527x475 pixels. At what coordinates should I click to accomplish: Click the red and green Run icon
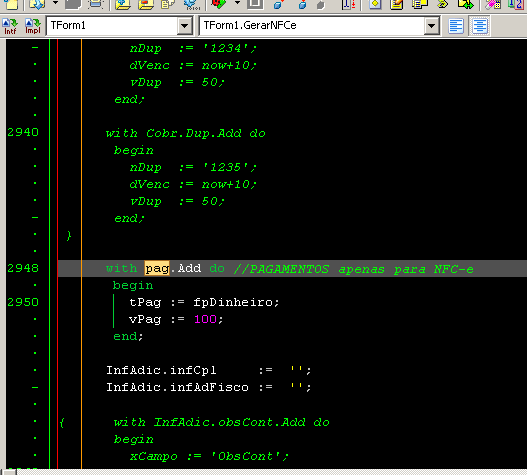point(219,4)
